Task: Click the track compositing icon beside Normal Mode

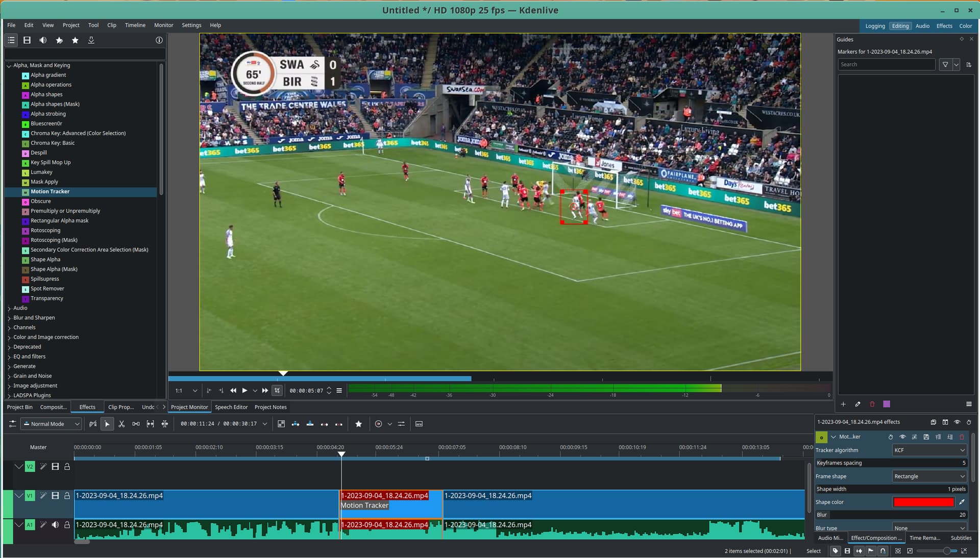Action: (x=93, y=424)
